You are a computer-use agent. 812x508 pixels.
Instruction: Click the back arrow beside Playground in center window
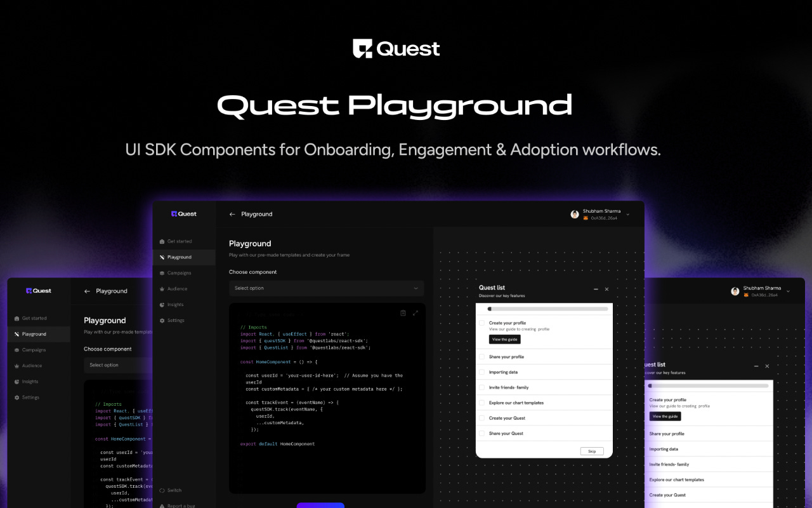[x=232, y=214]
